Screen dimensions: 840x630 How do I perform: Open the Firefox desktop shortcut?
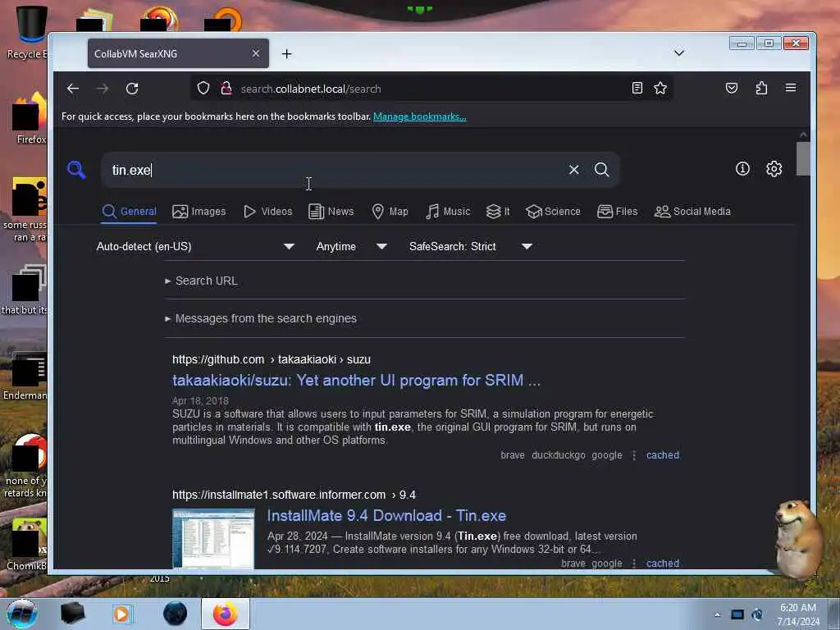[30, 119]
